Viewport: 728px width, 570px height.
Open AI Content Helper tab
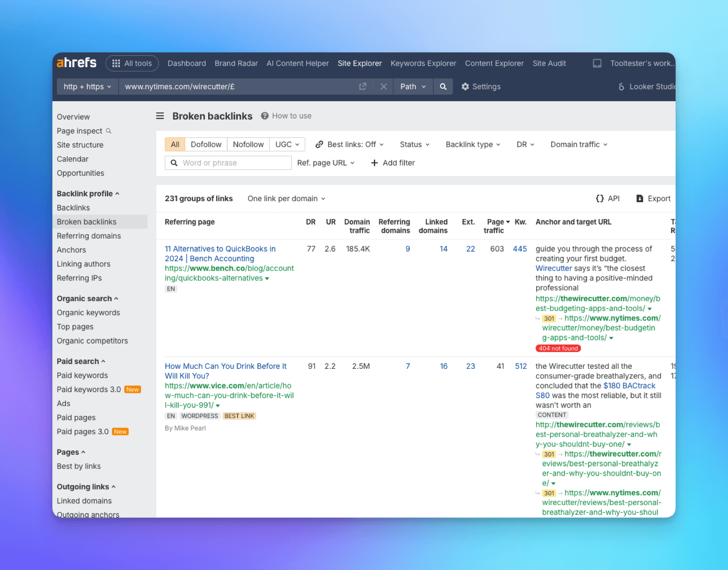pyautogui.click(x=298, y=63)
